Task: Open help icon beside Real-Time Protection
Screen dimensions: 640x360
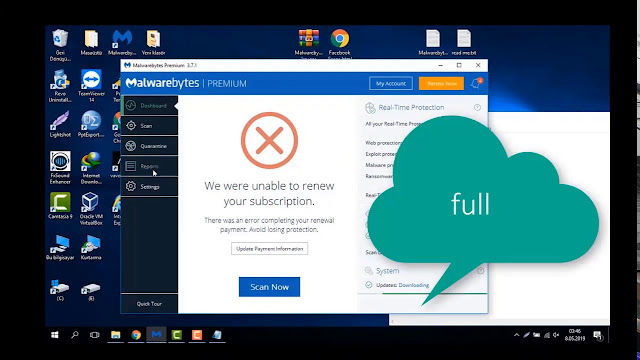Action: pos(477,107)
